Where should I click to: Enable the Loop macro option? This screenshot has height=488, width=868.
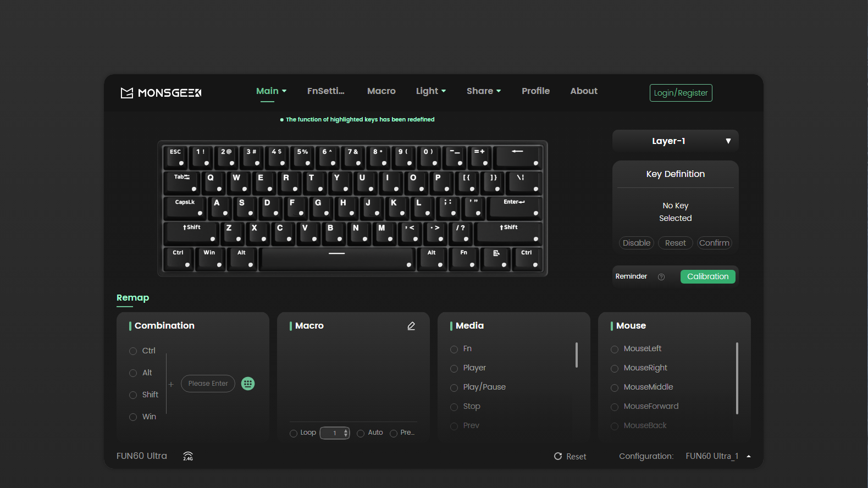click(x=294, y=433)
